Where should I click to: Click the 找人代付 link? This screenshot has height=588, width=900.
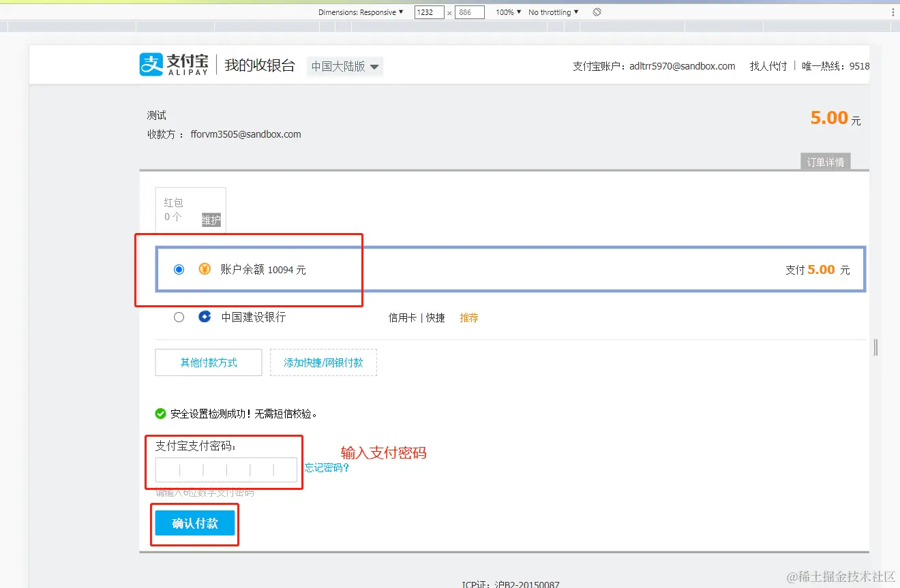[x=768, y=66]
